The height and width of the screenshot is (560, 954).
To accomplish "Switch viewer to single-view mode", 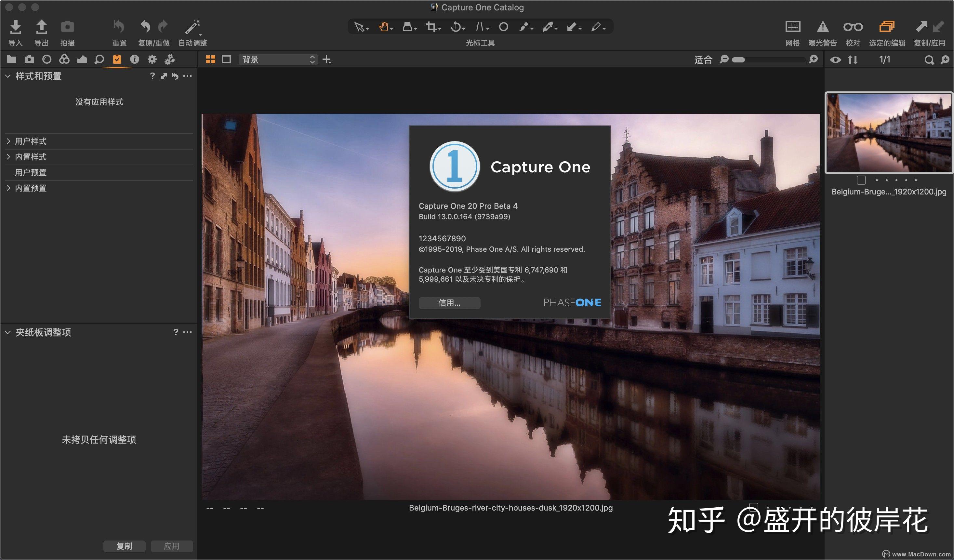I will click(226, 60).
